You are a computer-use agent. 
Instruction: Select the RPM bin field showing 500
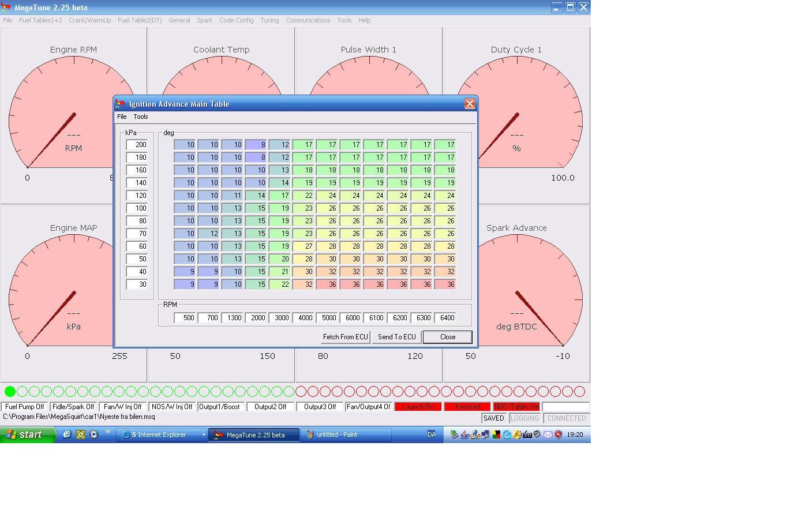point(185,318)
